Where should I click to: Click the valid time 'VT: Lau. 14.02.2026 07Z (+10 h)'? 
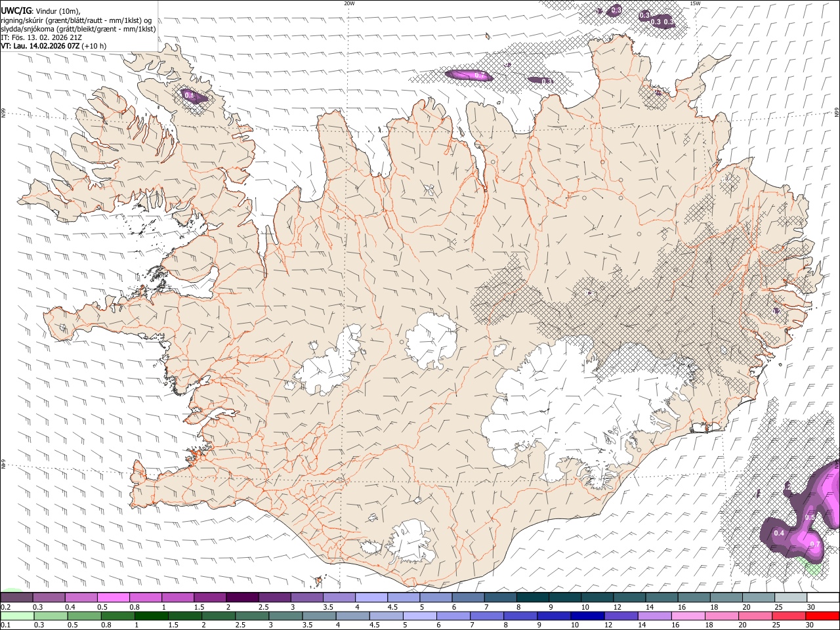[x=54, y=46]
